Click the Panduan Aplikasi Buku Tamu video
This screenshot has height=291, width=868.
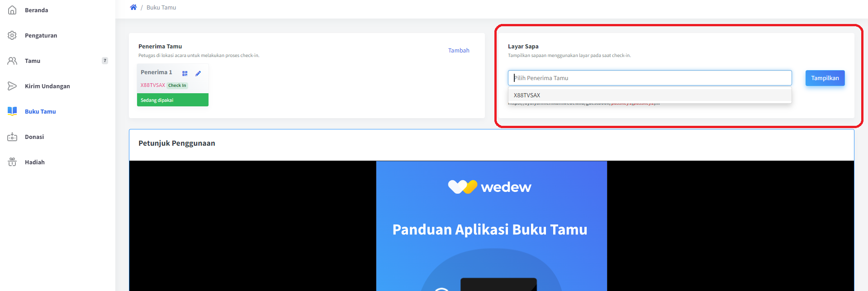[x=492, y=226]
